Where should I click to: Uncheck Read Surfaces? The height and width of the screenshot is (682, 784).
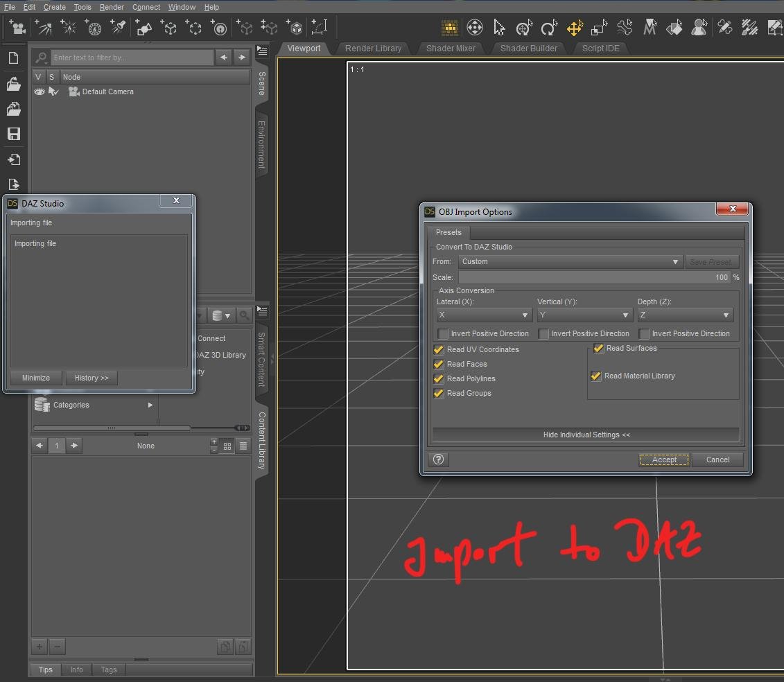click(598, 348)
